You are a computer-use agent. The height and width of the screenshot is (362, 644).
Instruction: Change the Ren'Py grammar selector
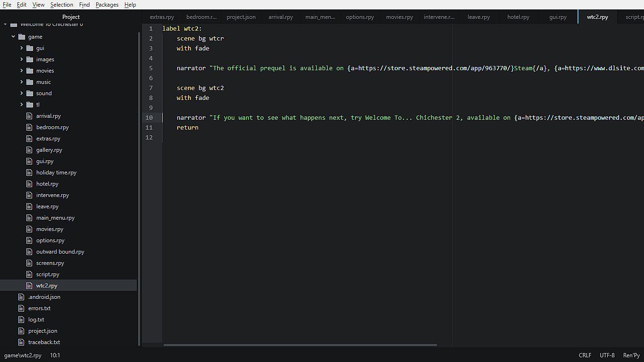click(631, 355)
